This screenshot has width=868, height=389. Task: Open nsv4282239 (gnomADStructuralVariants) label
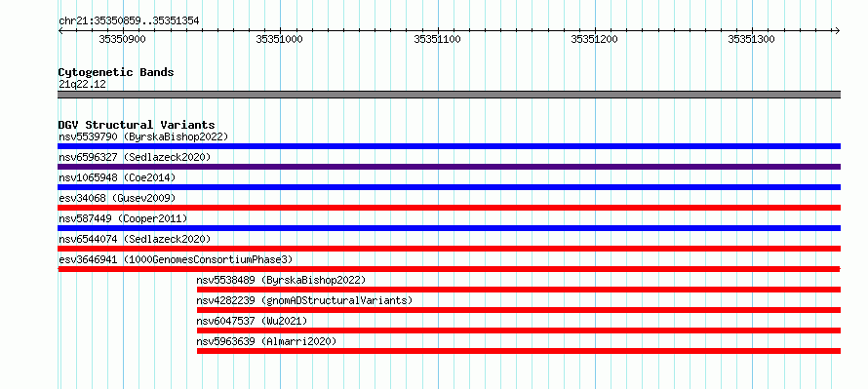tap(305, 300)
